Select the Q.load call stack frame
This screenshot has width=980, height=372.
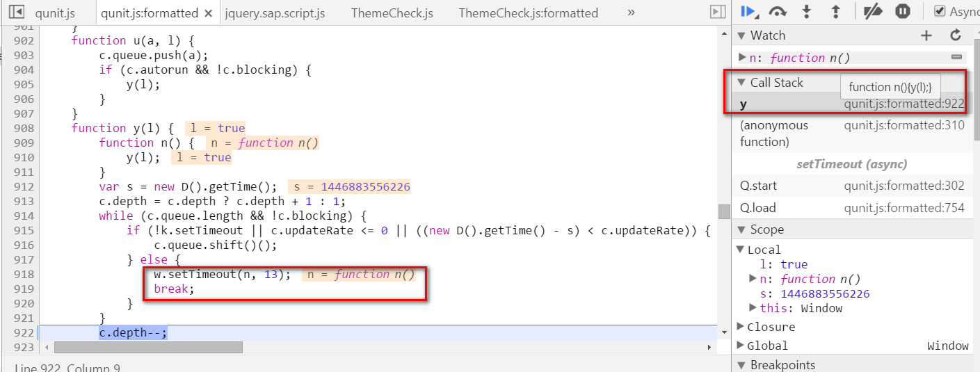(x=852, y=208)
